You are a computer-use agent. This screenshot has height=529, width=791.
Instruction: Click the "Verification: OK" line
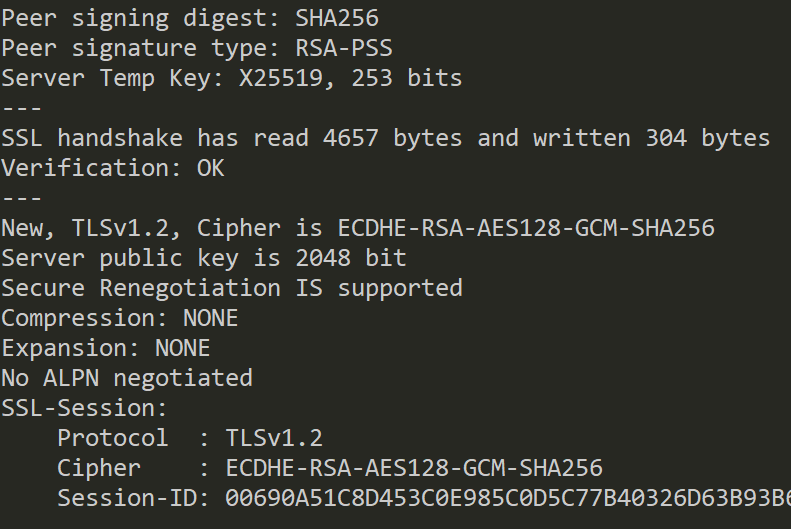[x=112, y=168]
